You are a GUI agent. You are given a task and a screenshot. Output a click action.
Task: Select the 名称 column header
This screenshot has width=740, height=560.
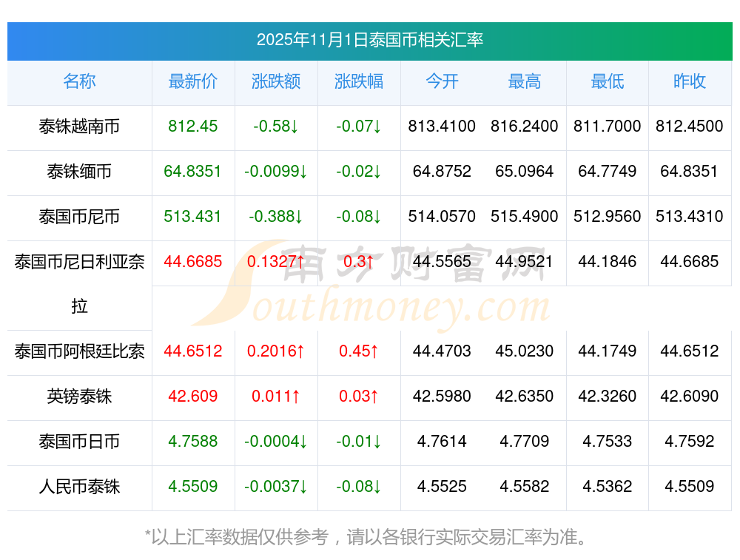point(79,81)
